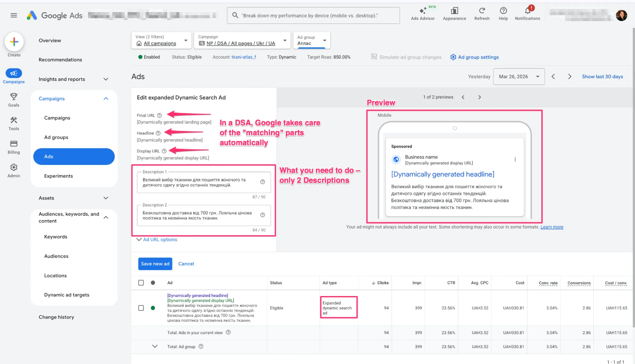Open the Notifications bell icon
This screenshot has height=364, width=635.
(x=527, y=11)
